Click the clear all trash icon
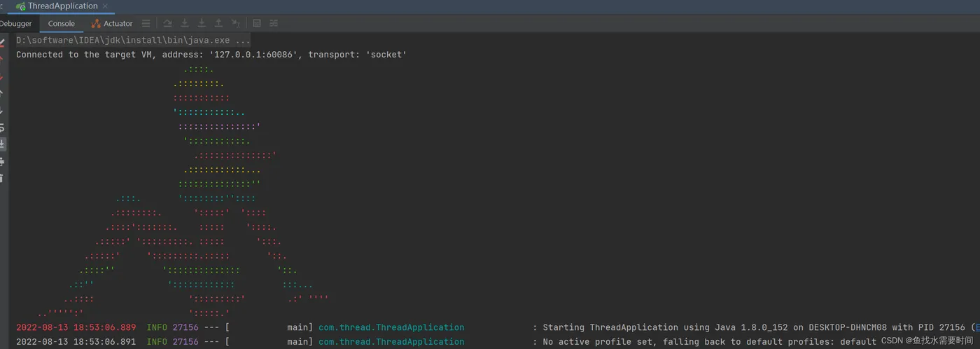Viewport: 980px width, 349px height. point(2,178)
